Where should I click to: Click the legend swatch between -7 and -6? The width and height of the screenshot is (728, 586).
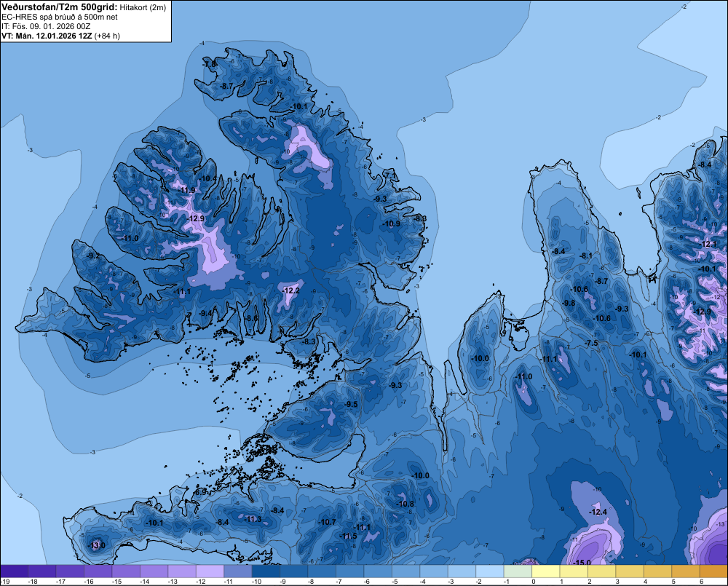350,571
